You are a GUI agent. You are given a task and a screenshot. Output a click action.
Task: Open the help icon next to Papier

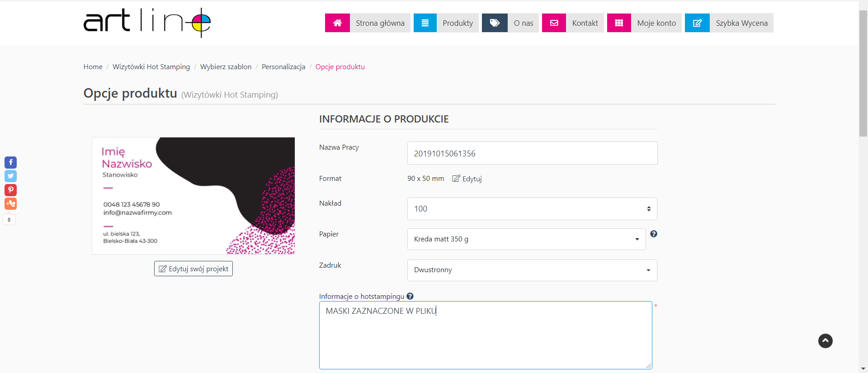coord(654,234)
